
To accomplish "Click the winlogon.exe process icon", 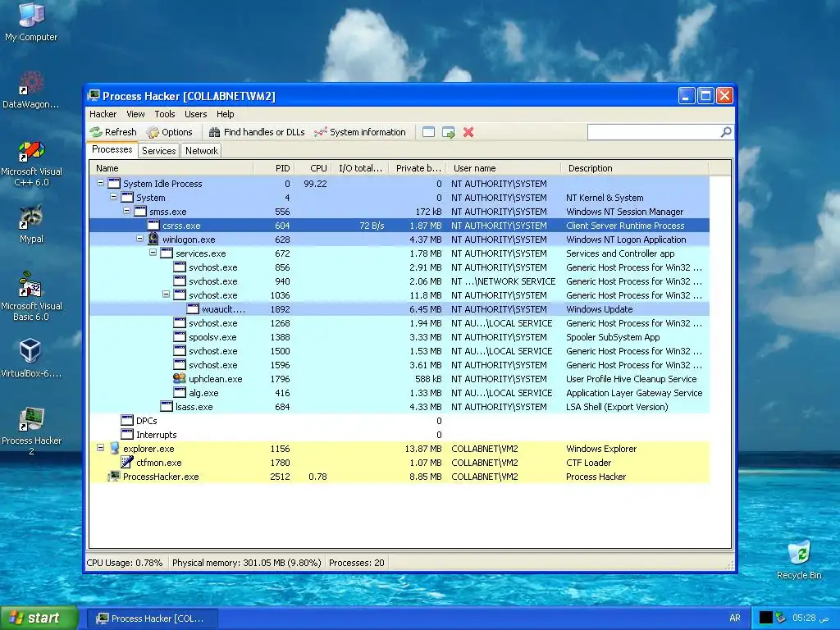I will tap(153, 239).
